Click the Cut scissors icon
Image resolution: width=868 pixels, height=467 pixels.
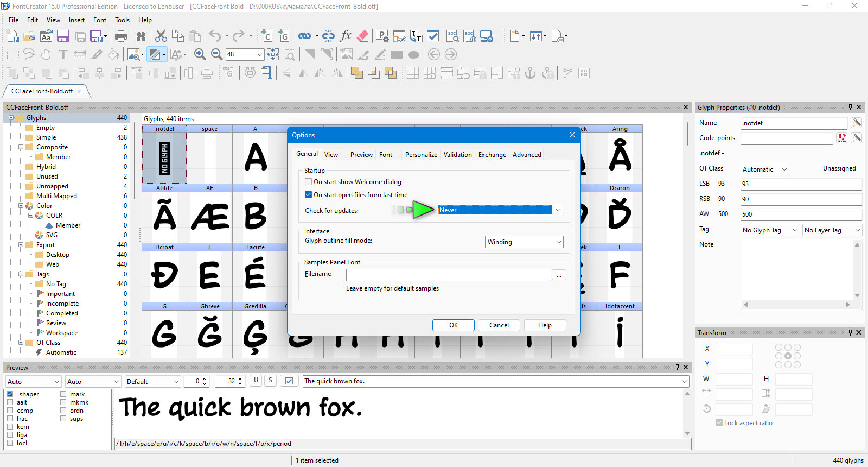[161, 36]
